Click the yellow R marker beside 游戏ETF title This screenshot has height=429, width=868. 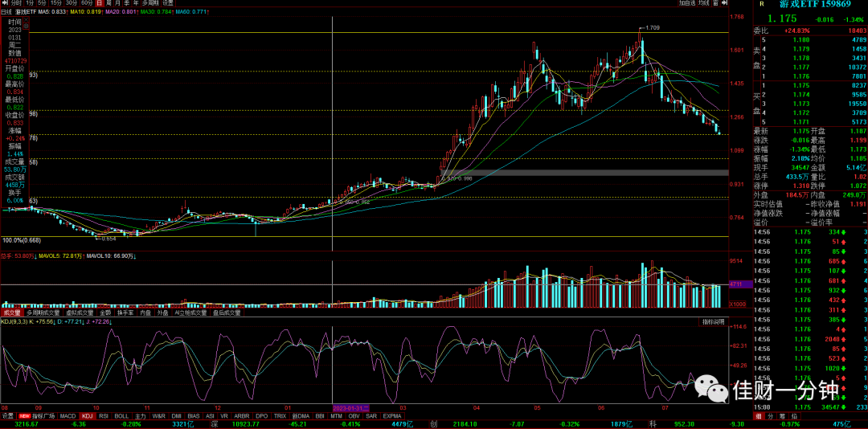[x=762, y=3]
